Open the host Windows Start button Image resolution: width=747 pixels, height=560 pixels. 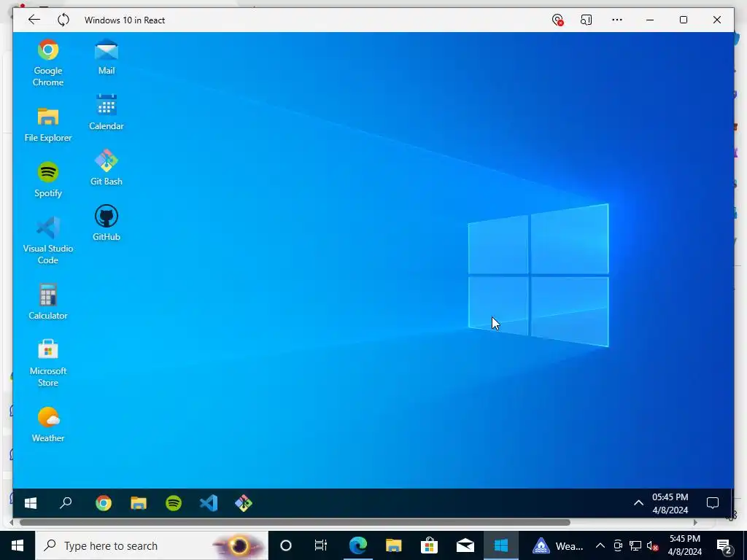[18, 545]
